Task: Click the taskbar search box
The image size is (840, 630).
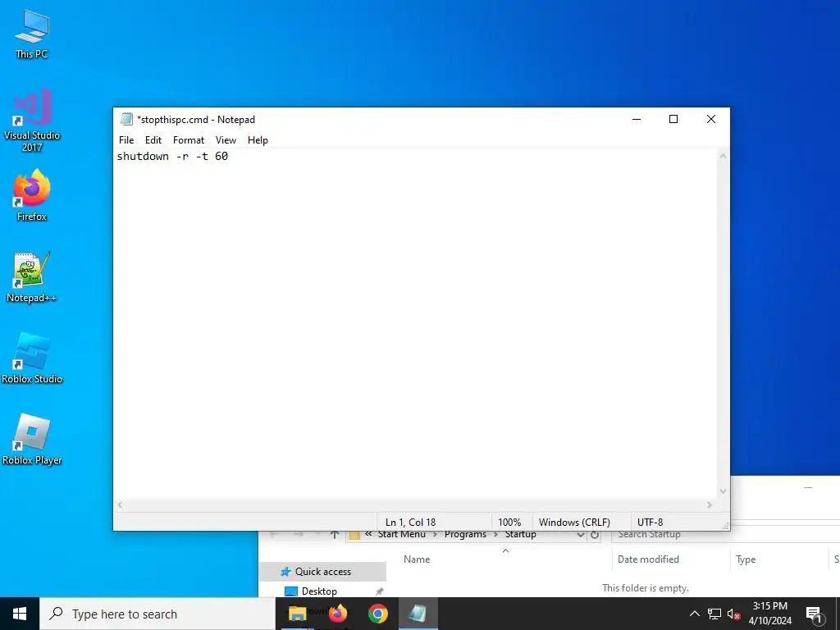Action: pos(157,614)
